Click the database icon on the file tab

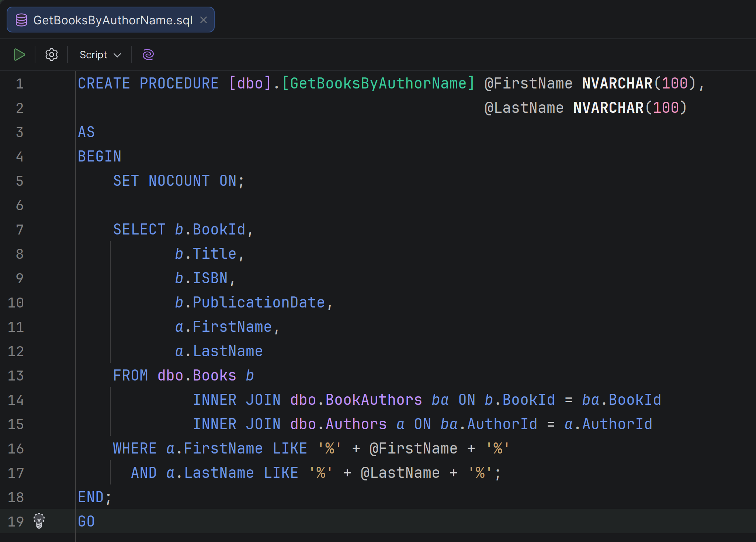tap(21, 20)
